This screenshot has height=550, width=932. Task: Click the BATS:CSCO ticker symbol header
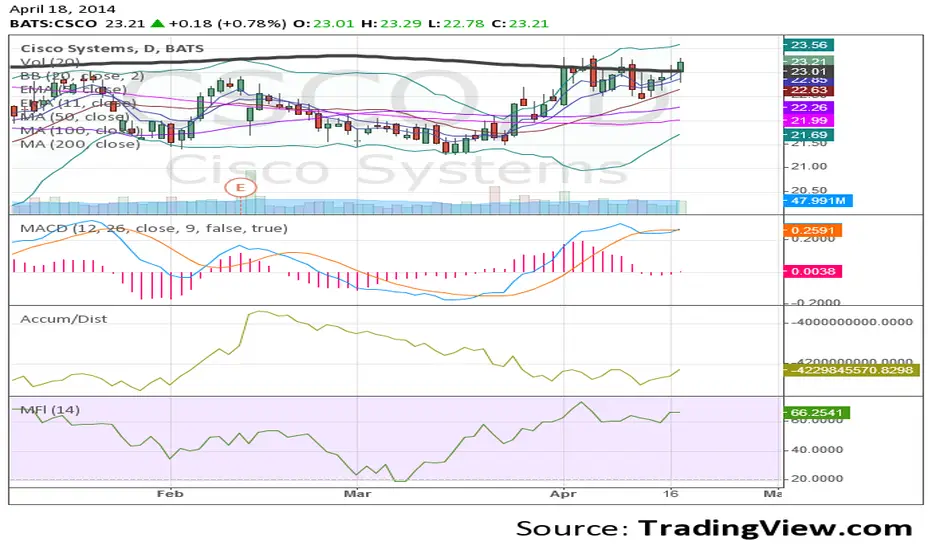tap(53, 24)
